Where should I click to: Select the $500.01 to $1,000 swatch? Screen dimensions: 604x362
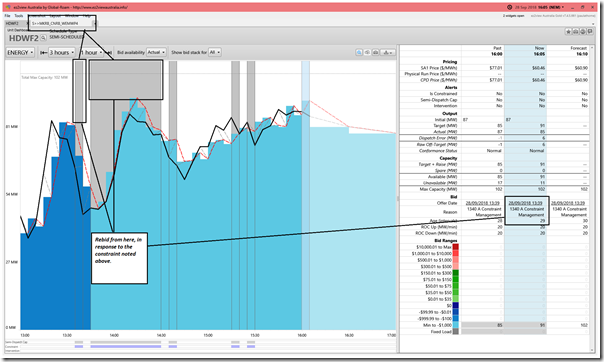point(456,260)
